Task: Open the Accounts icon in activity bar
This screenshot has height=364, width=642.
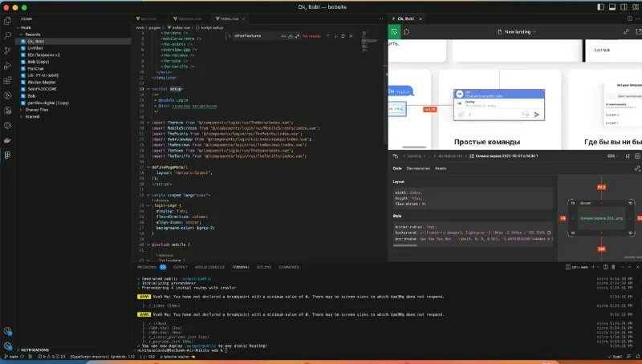Action: (7, 331)
